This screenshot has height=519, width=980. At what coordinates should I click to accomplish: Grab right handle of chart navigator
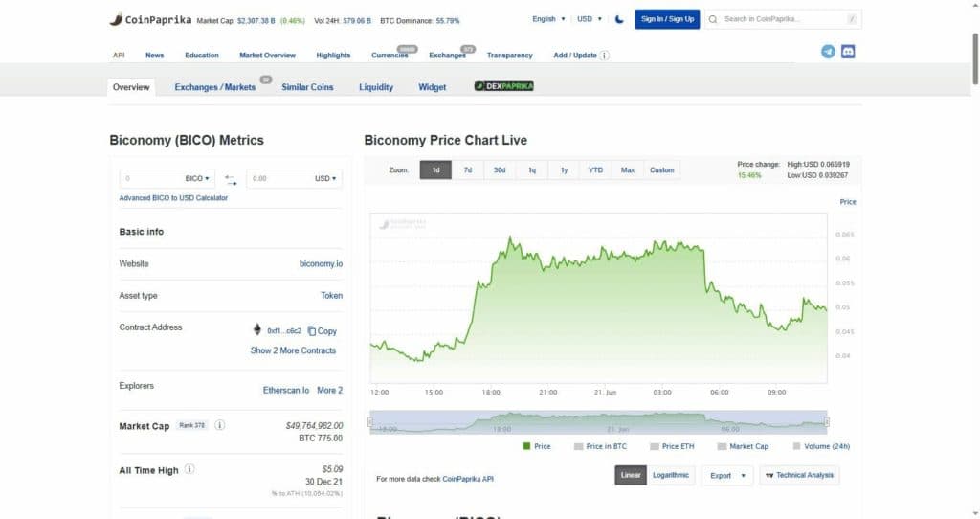[x=827, y=422]
